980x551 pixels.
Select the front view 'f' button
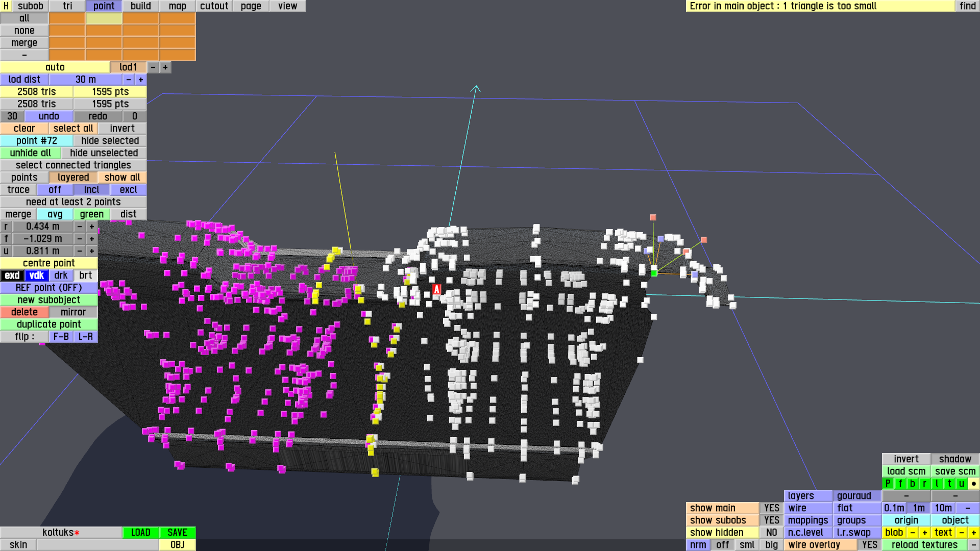[900, 484]
